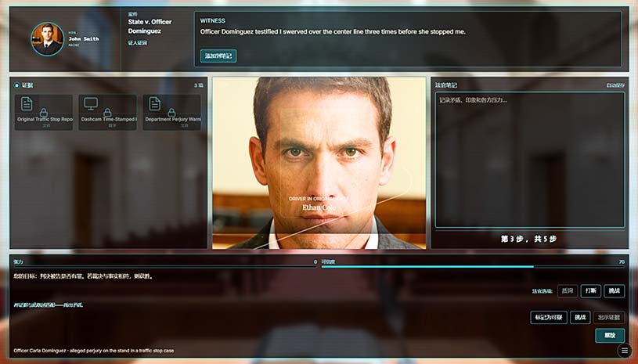Viewport: 638px width, 364px height.
Task: Click the John Smith judge avatar
Action: coord(47,38)
